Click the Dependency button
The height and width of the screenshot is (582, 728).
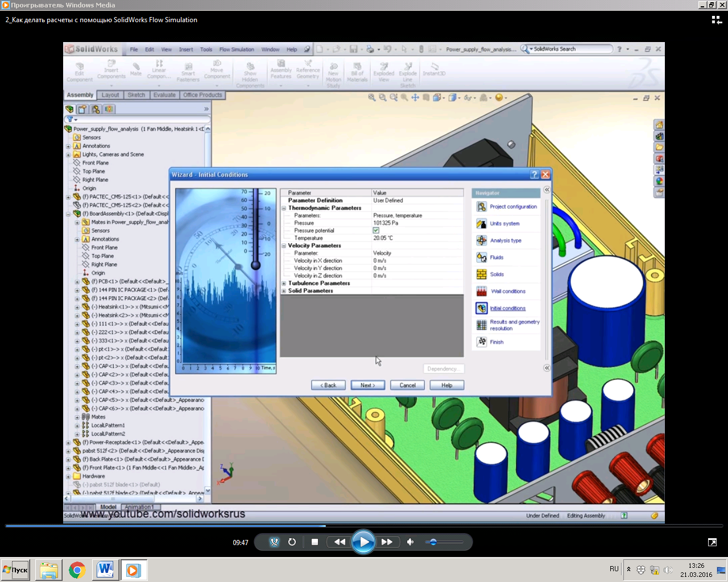point(444,369)
